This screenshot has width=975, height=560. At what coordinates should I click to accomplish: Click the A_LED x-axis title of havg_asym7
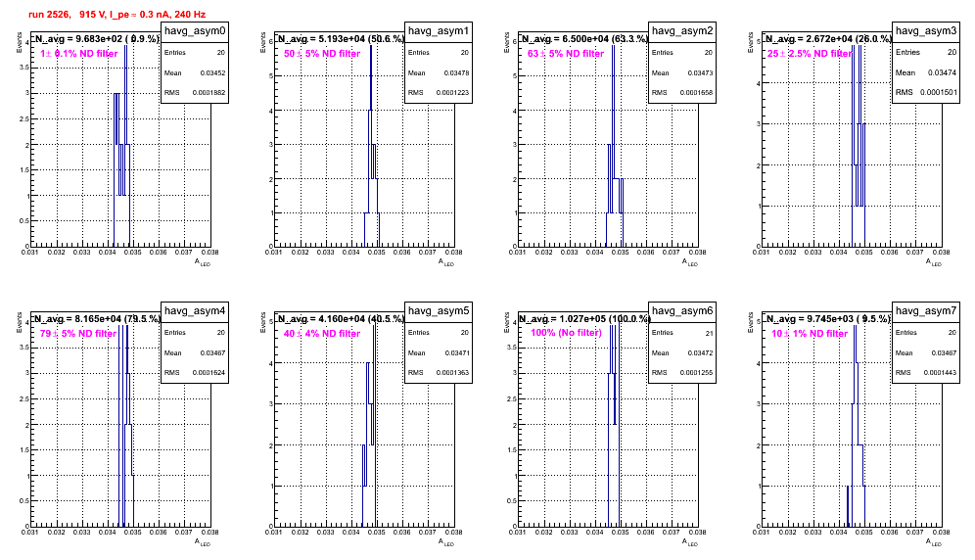coord(934,542)
